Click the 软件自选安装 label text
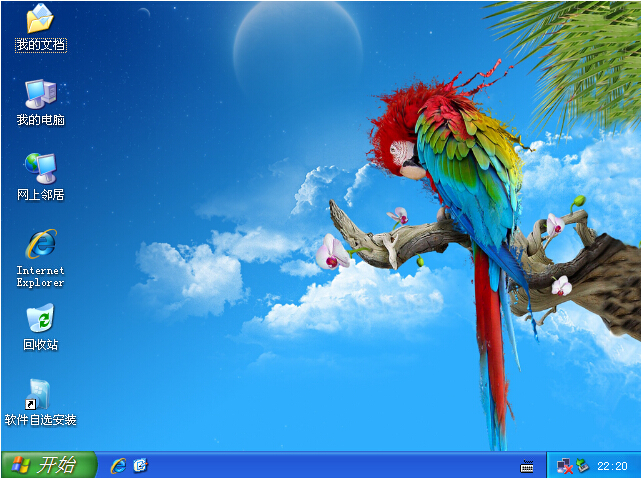The height and width of the screenshot is (478, 641). tap(40, 420)
